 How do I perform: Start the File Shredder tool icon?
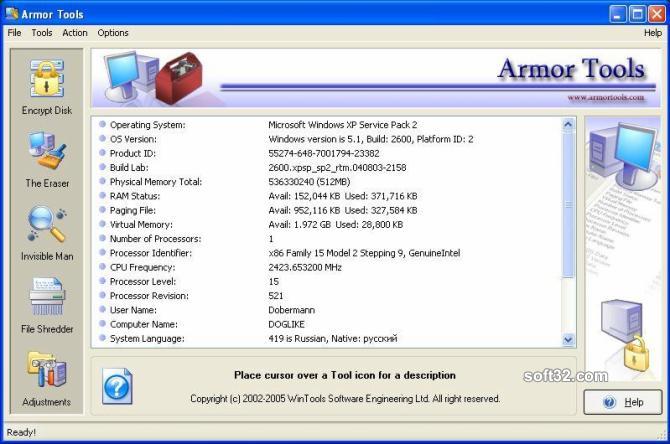tap(47, 296)
